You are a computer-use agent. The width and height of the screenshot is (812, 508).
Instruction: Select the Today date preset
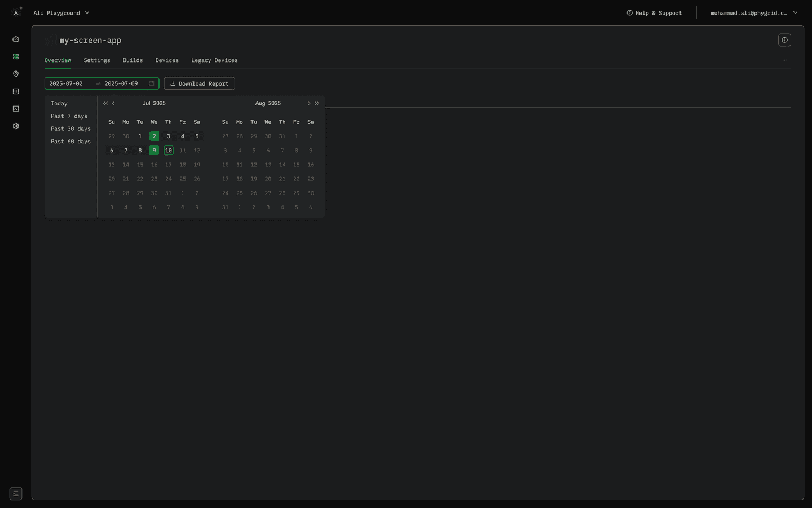tap(59, 103)
